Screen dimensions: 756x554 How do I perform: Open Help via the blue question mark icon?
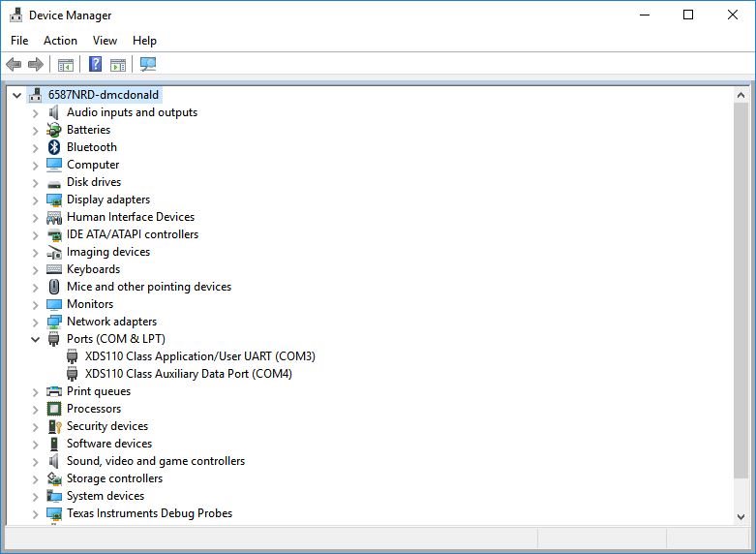pyautogui.click(x=96, y=64)
